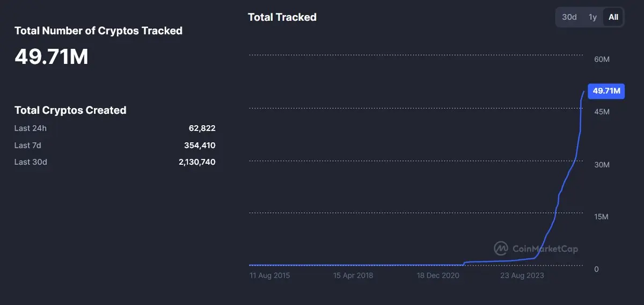Switch chart range to 30d
The image size is (644, 305).
click(x=569, y=17)
